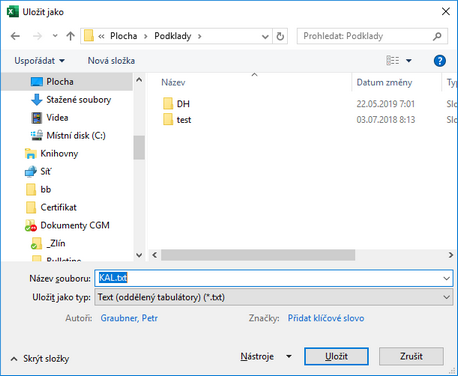Click Plocha in the address breadcrumb
The height and width of the screenshot is (376, 458).
point(124,36)
